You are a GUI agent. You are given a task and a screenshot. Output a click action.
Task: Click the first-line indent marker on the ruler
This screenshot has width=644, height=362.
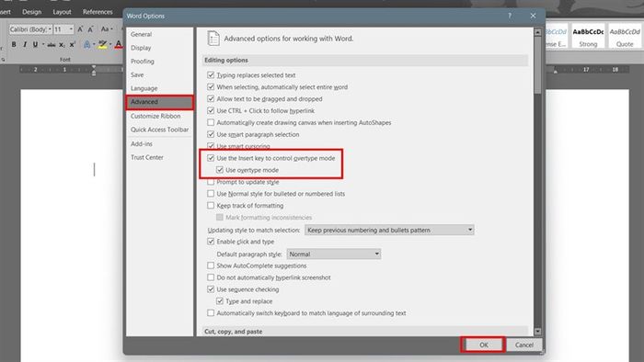[94, 67]
